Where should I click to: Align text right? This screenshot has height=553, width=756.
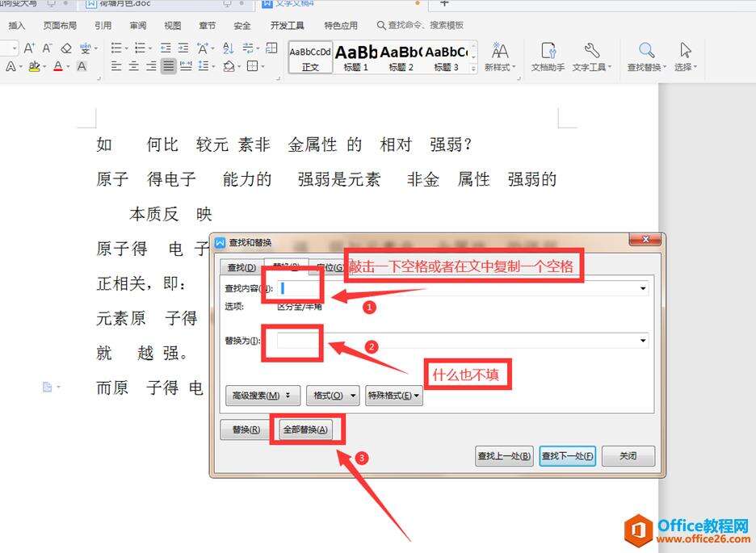[x=151, y=66]
